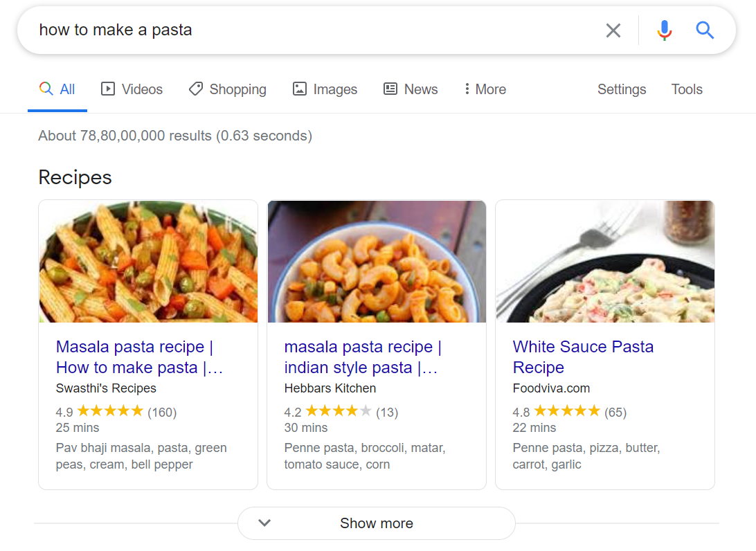756x551 pixels.
Task: Switch to the Shopping tab
Action: (x=227, y=89)
